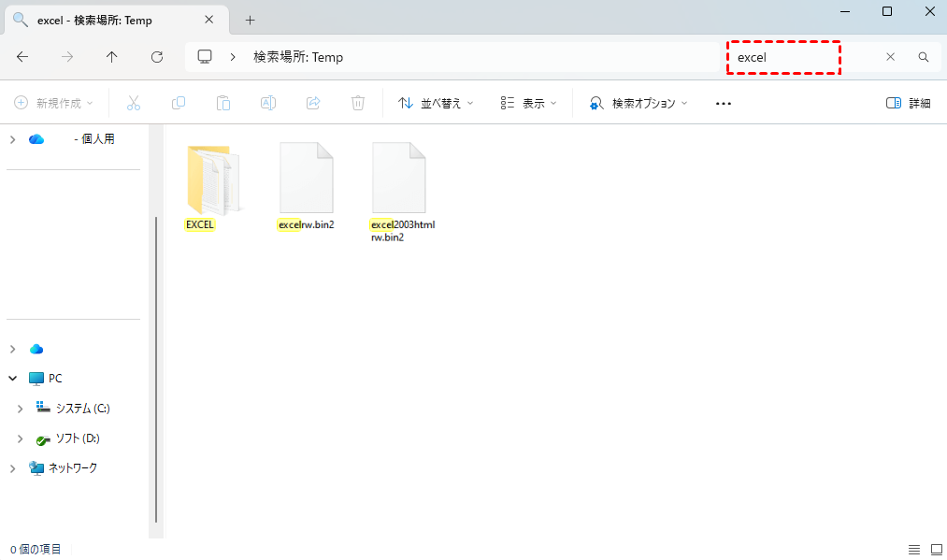This screenshot has width=947, height=560.
Task: Open the 表示 view dropdown
Action: point(528,103)
